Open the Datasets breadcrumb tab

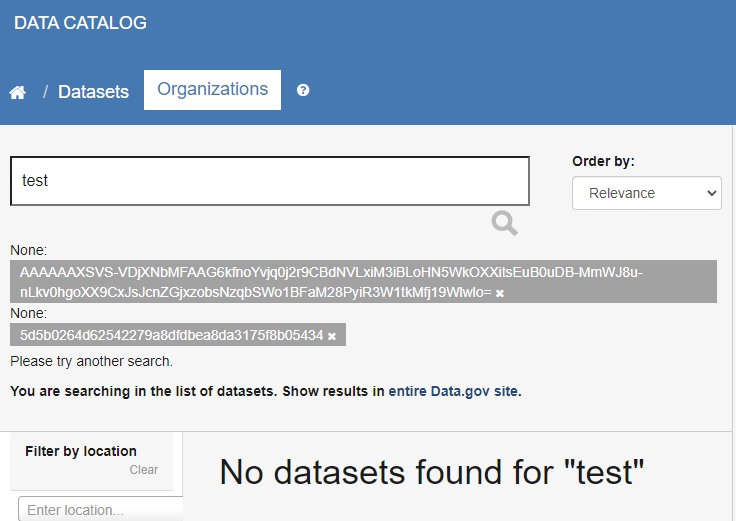coord(93,92)
